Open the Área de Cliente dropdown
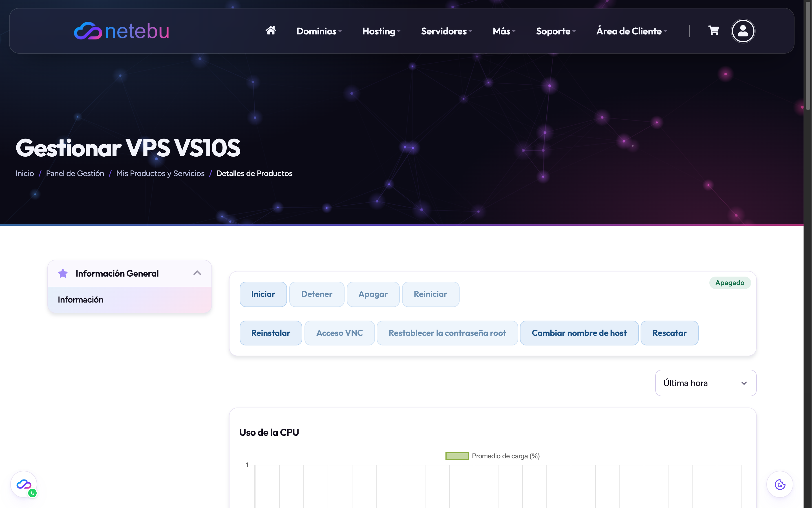The height and width of the screenshot is (508, 812). 632,31
